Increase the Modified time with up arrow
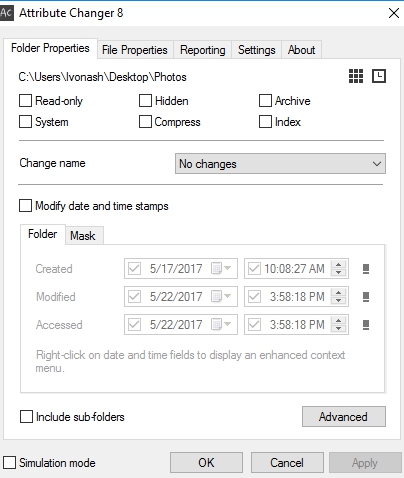The width and height of the screenshot is (404, 478). (338, 293)
